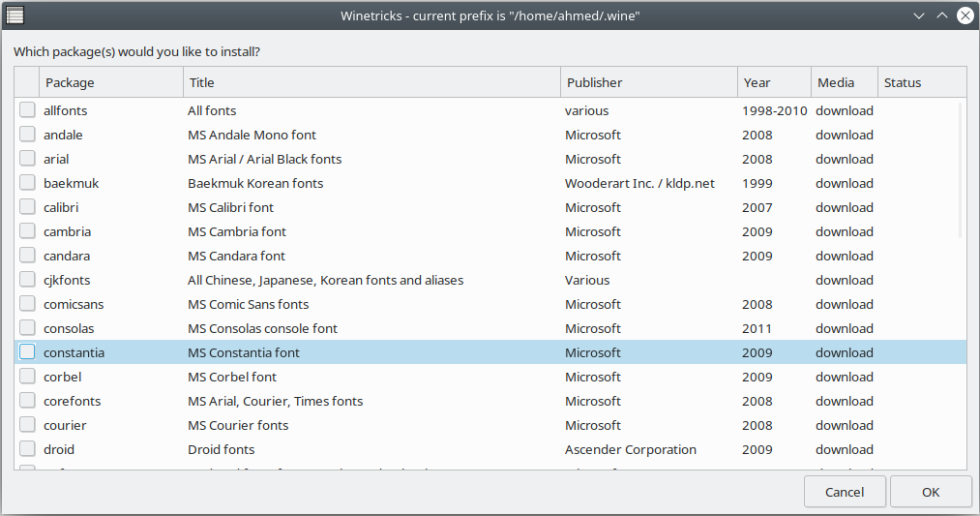
Task: Sort by the Title column header
Action: [371, 82]
